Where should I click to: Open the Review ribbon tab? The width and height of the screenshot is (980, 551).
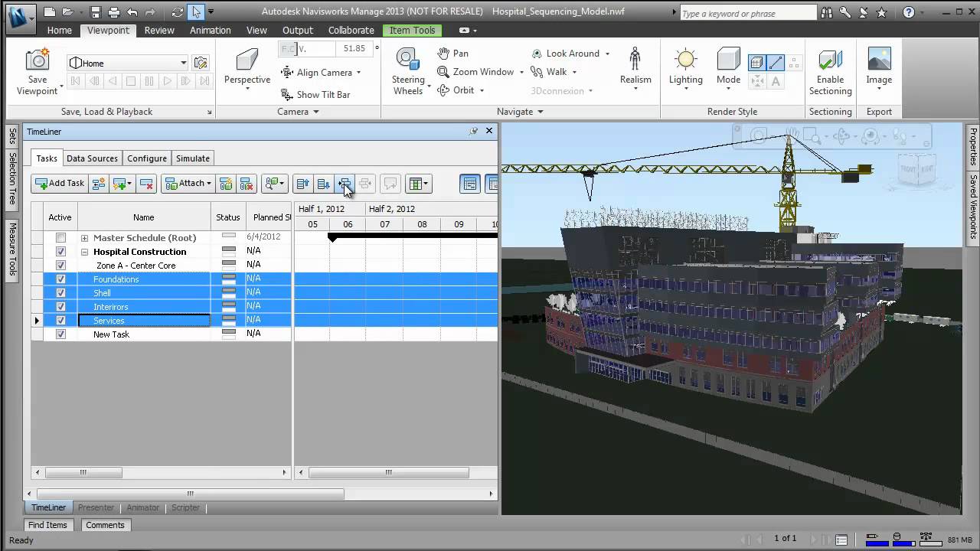[x=159, y=31]
